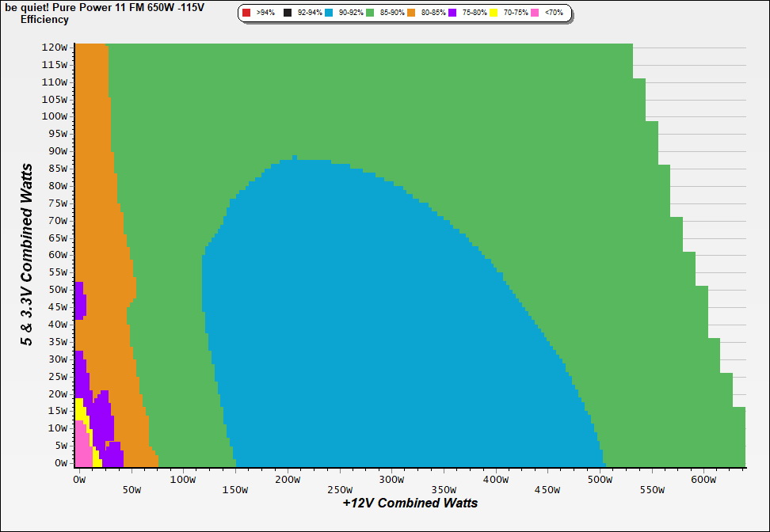The width and height of the screenshot is (770, 532).
Task: Select the blue 90-92% legend swatch
Action: pos(329,13)
